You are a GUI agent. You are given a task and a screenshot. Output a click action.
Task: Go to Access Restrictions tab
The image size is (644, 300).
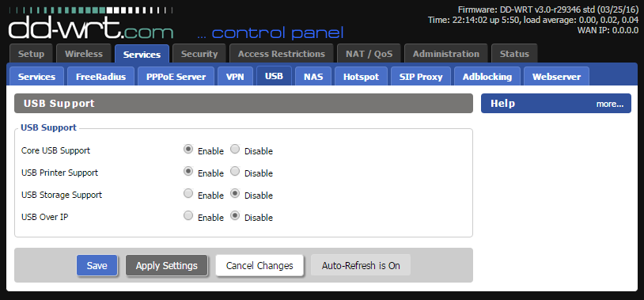click(282, 53)
